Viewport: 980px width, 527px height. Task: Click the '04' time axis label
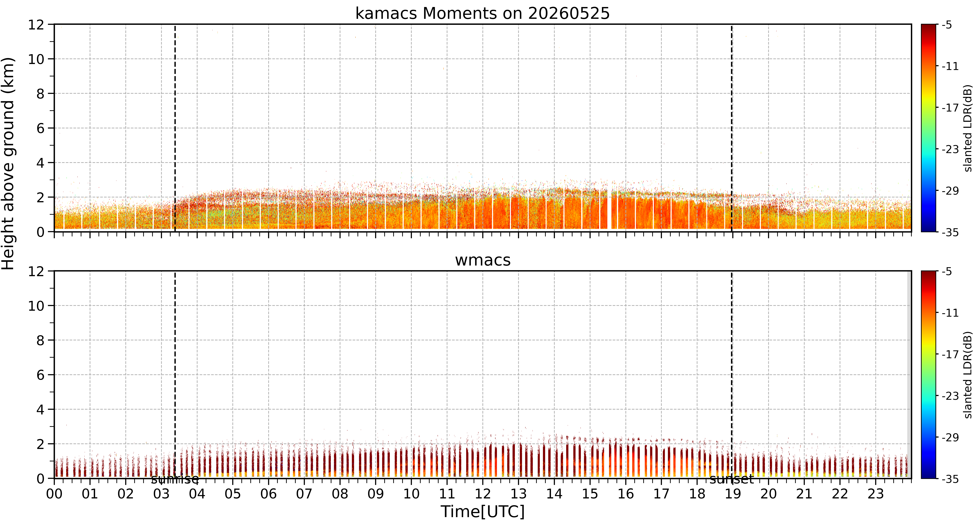(197, 494)
